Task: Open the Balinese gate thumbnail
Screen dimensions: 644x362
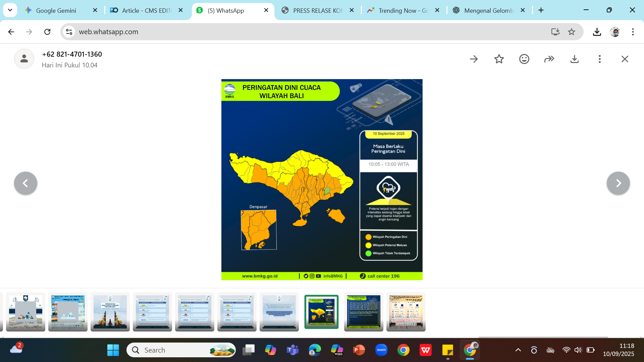Action: 110,312
